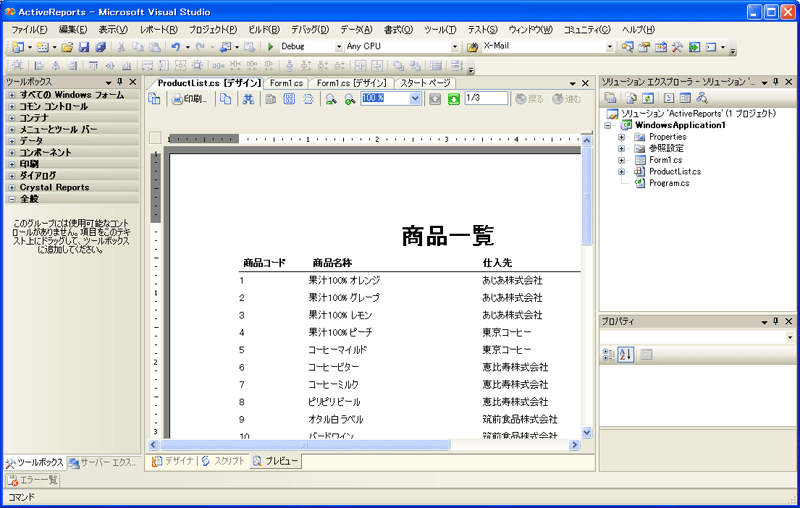Click View Class Diagram icon in Solution Explorer

pos(702,98)
